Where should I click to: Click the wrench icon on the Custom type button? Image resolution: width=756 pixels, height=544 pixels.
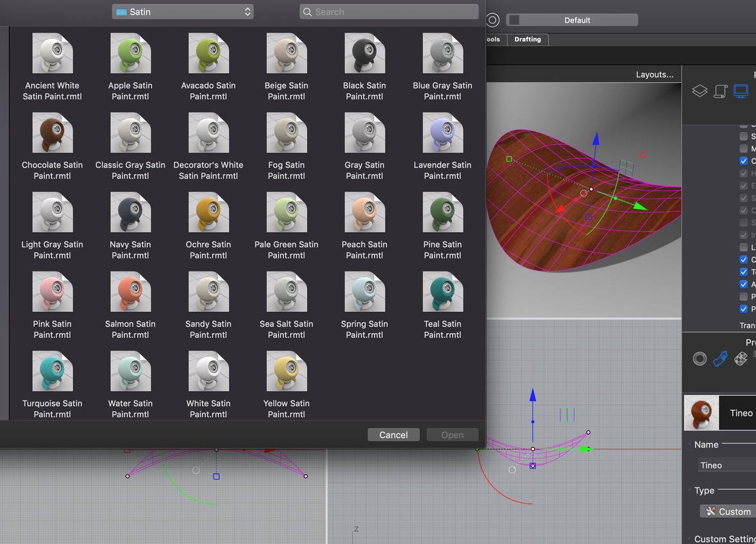(711, 511)
